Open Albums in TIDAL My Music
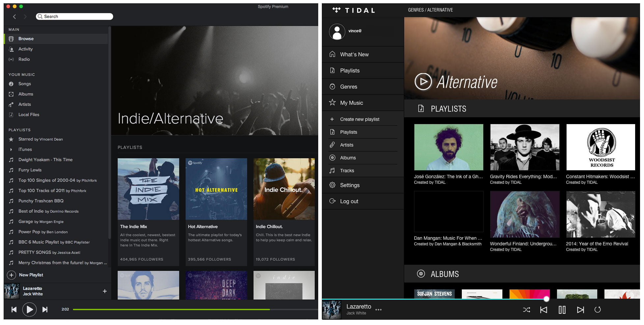 point(363,158)
